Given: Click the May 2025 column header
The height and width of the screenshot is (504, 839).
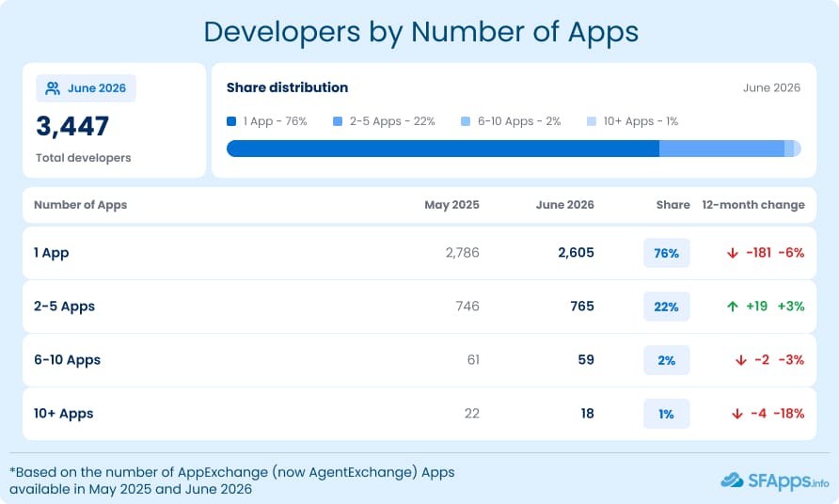Looking at the screenshot, I should click(451, 205).
